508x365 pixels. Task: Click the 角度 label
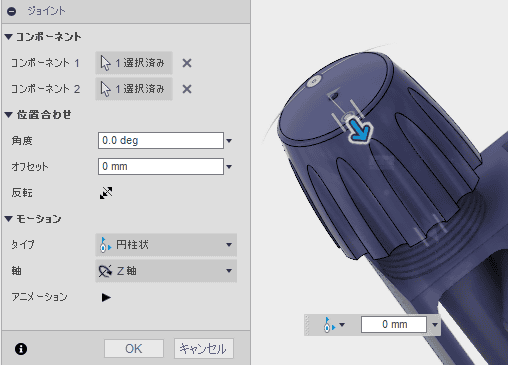[x=22, y=141]
